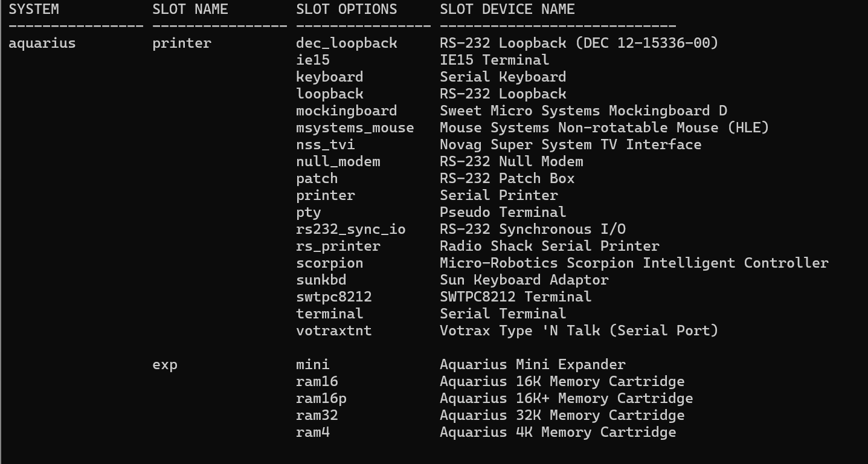Viewport: 868px width, 464px height.
Task: Select the aquarius system name
Action: click(x=42, y=43)
